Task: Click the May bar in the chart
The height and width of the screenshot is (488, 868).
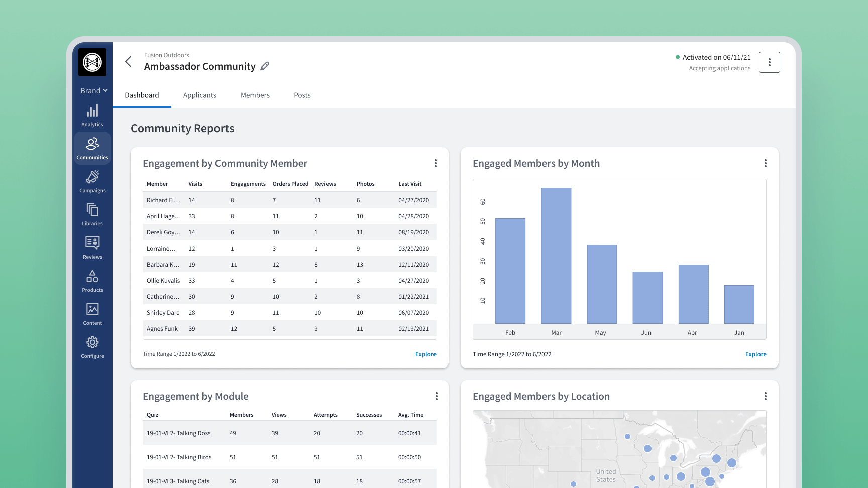Action: click(602, 284)
